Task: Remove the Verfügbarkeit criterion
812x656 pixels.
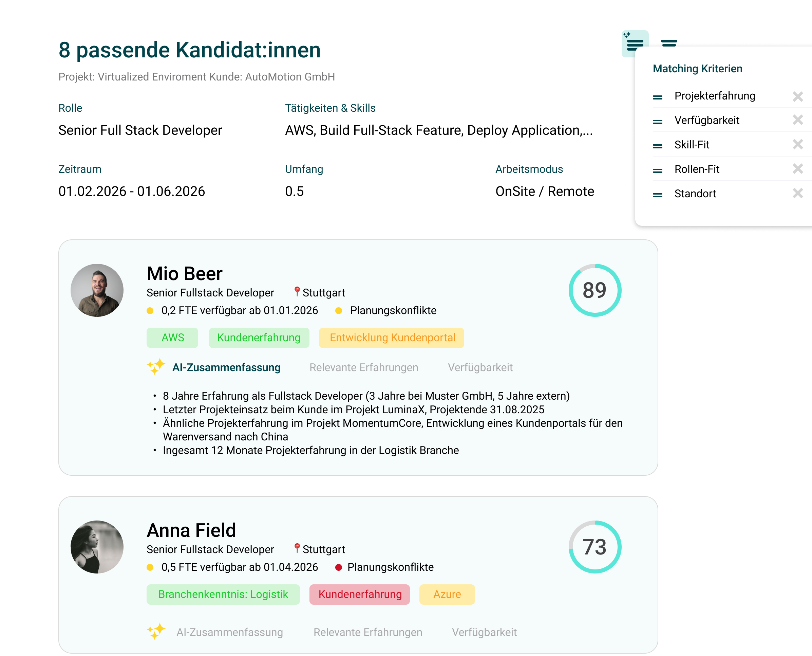Action: click(798, 120)
